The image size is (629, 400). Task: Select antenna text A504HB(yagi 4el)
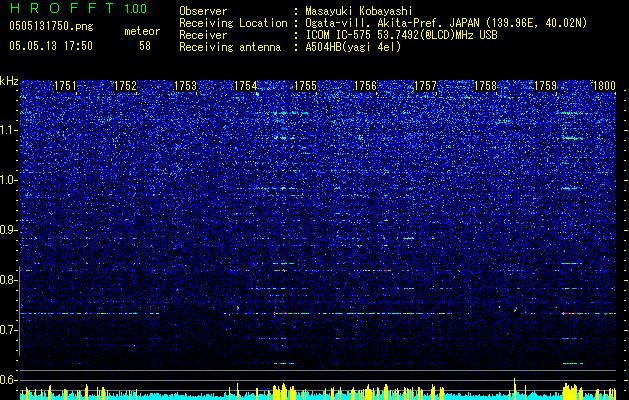[x=353, y=47]
